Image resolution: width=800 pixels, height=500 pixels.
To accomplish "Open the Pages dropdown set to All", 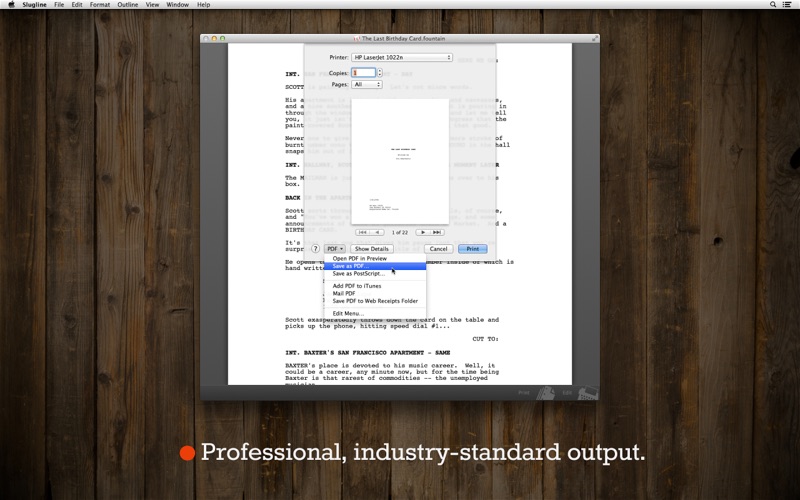I will click(x=367, y=85).
